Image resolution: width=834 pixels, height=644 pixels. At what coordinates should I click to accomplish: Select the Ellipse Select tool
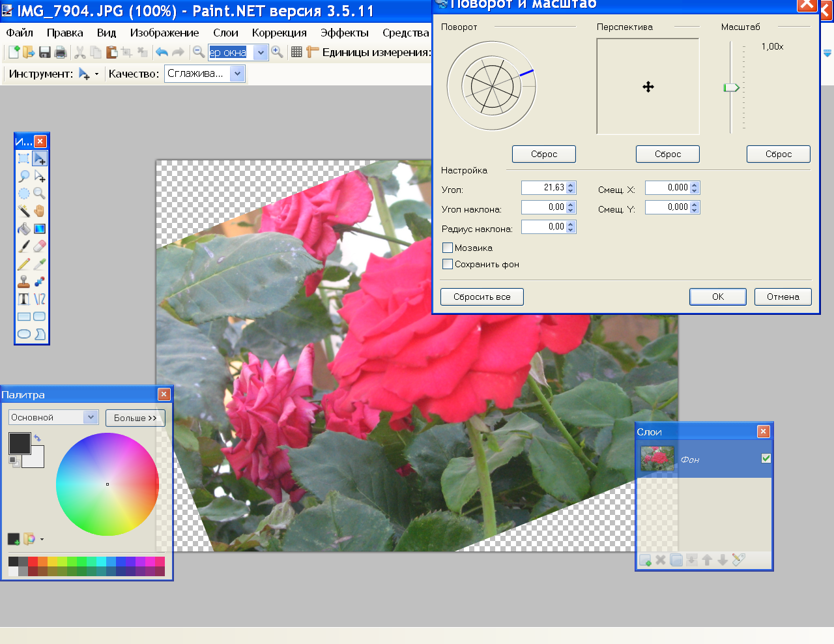pyautogui.click(x=24, y=194)
